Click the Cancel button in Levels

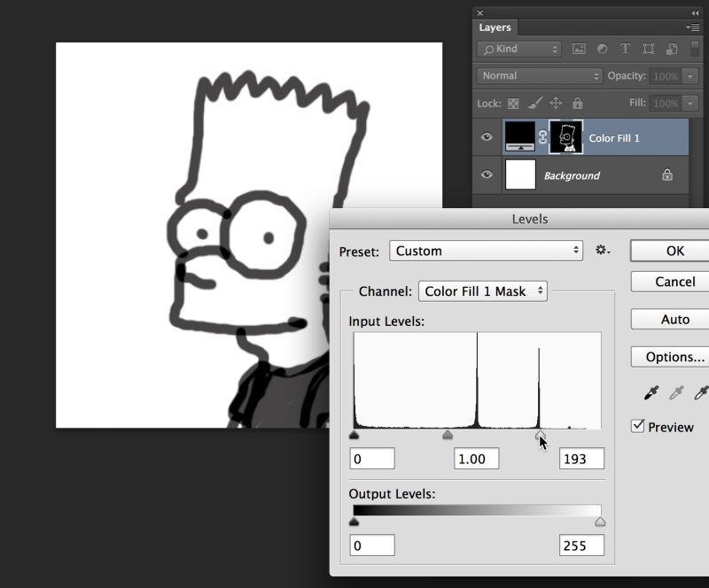tap(670, 282)
